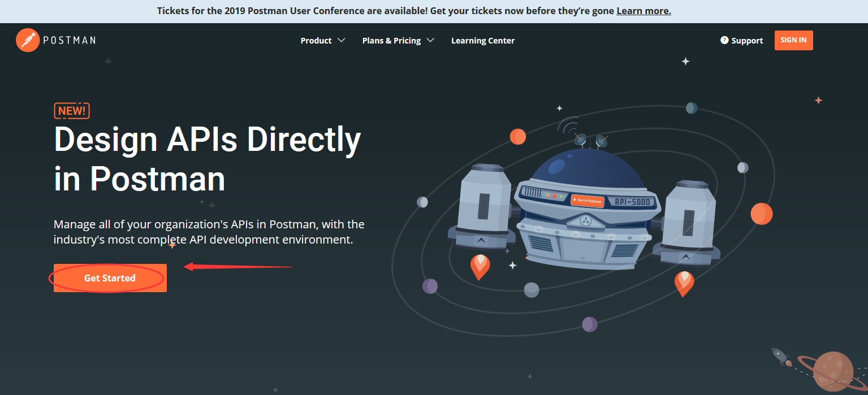Viewport: 868px width, 395px height.
Task: Click the Support question mark icon
Action: coord(724,40)
